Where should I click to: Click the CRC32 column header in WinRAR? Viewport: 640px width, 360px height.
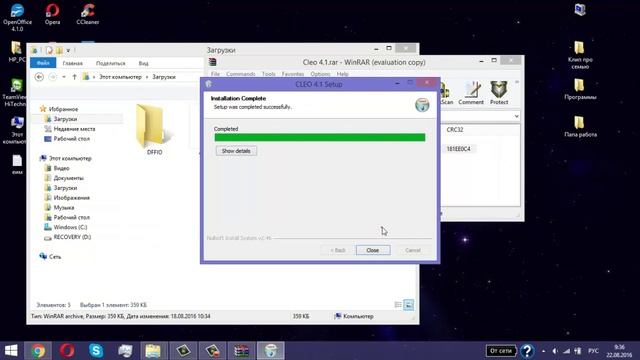click(455, 130)
